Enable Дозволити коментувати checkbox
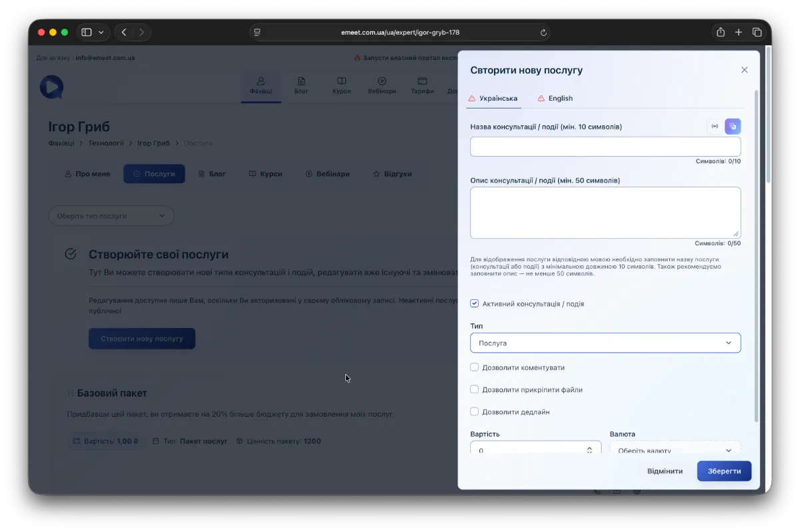This screenshot has height=532, width=800. pos(475,367)
